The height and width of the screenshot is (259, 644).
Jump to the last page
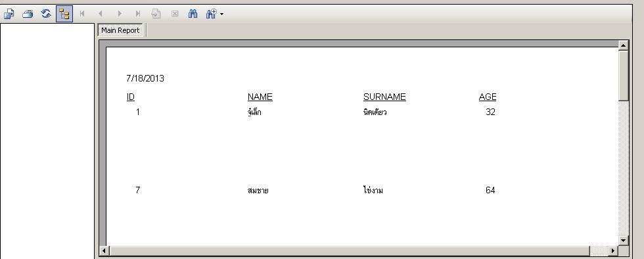138,14
